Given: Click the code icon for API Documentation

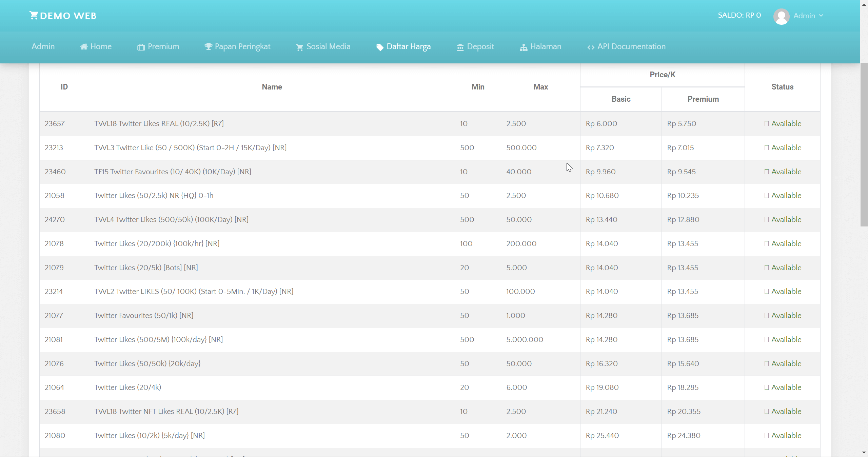Looking at the screenshot, I should point(591,47).
